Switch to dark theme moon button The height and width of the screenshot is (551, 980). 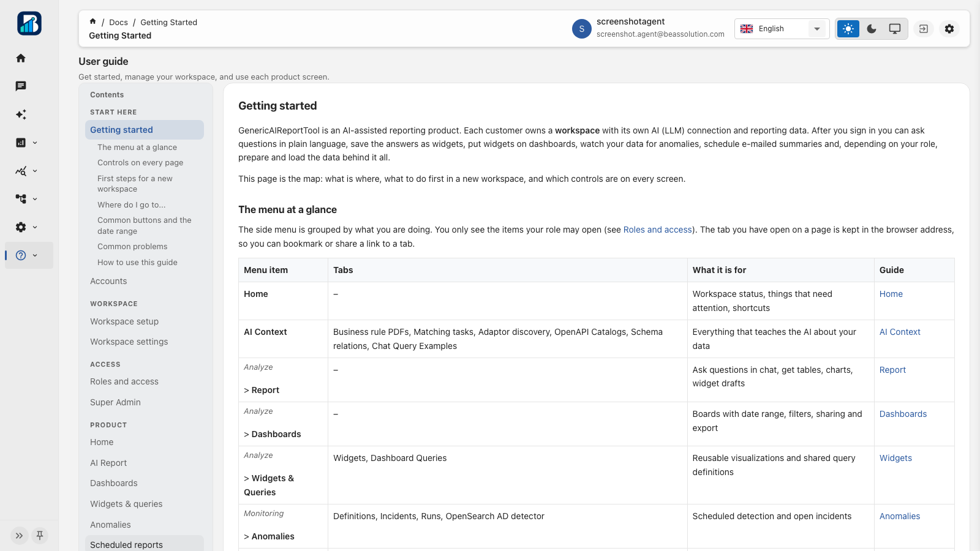tap(872, 29)
